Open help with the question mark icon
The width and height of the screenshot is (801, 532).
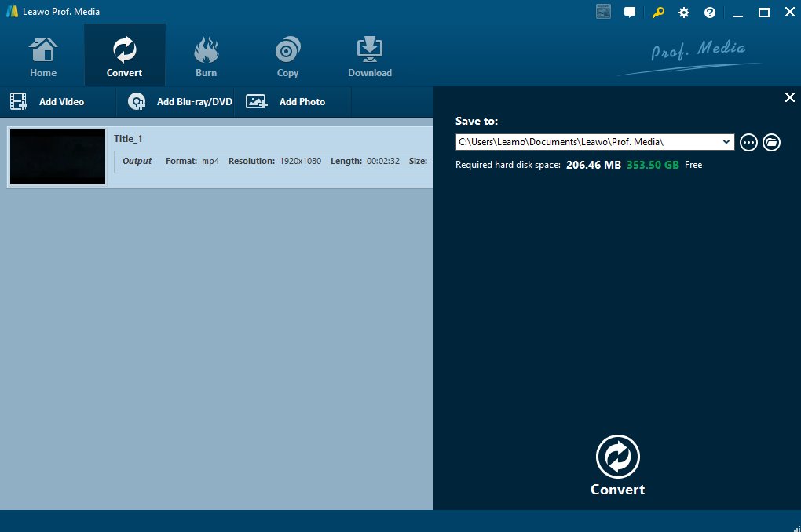pos(710,13)
